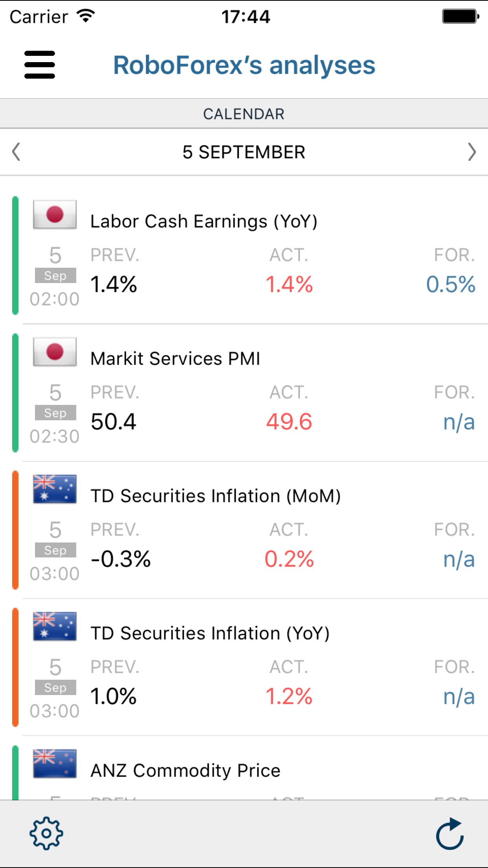Tap the 5 SEPTEMBER date label
488x868 pixels.
coord(244,152)
